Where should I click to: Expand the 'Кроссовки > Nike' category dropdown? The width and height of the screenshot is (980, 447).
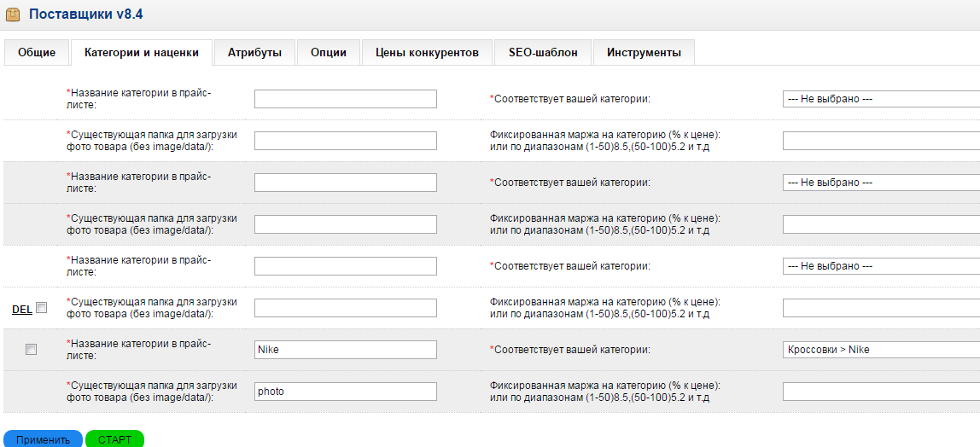point(881,350)
